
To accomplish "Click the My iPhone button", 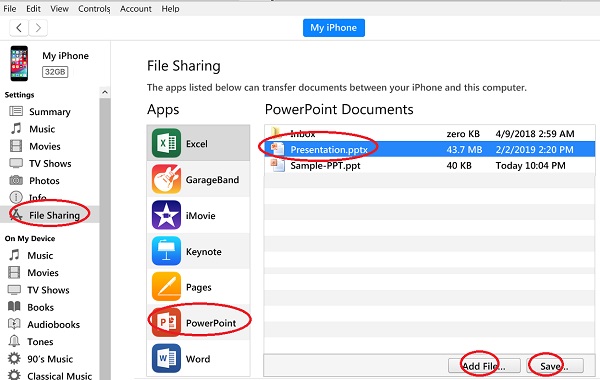I will (334, 28).
